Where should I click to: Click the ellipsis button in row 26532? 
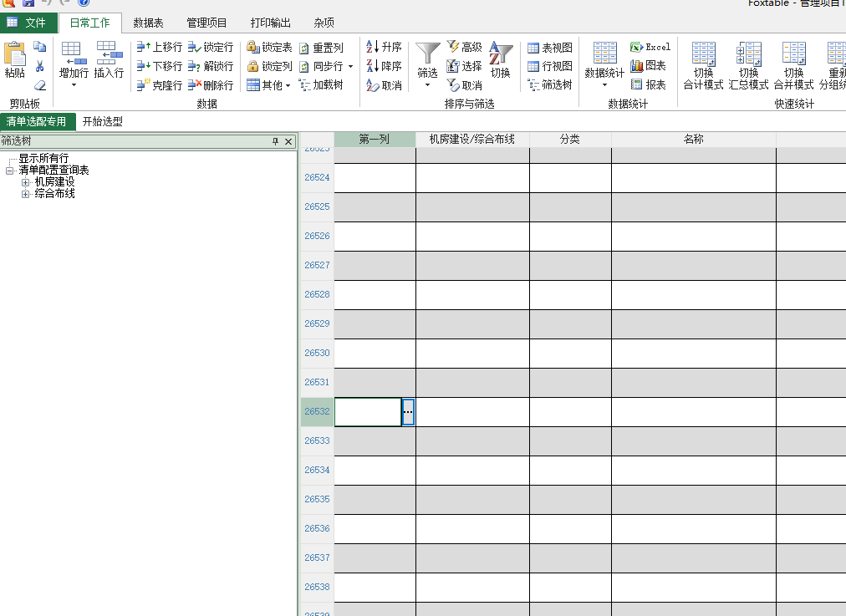pos(409,412)
